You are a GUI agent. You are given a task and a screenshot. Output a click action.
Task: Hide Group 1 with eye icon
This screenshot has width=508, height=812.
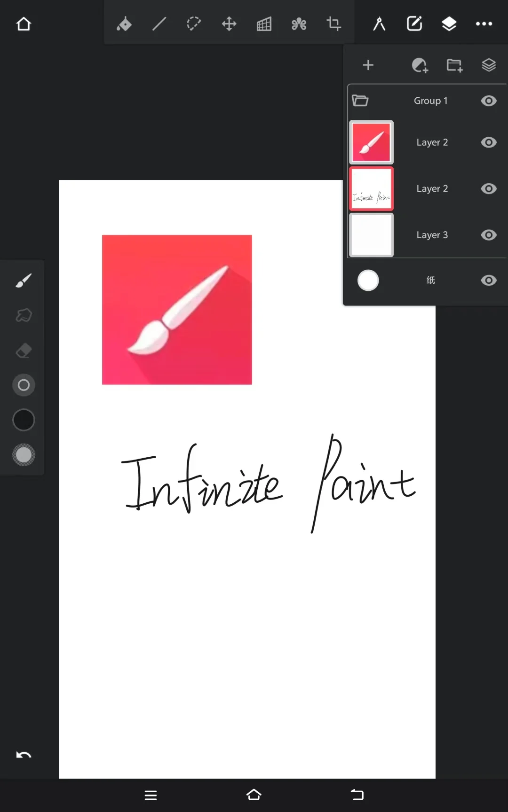(x=489, y=101)
